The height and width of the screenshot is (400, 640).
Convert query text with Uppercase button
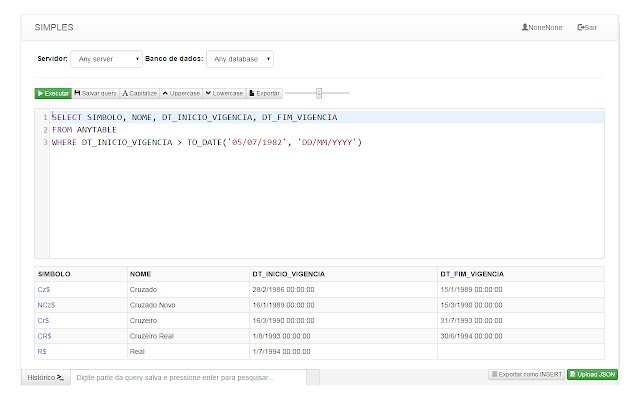pyautogui.click(x=181, y=93)
